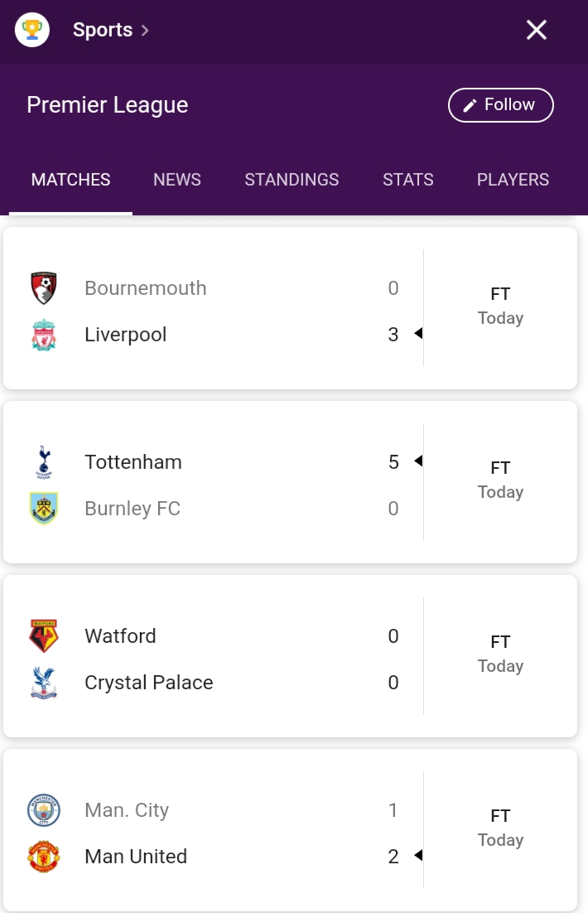Expand the Sports breadcrumb chevron

click(x=145, y=31)
